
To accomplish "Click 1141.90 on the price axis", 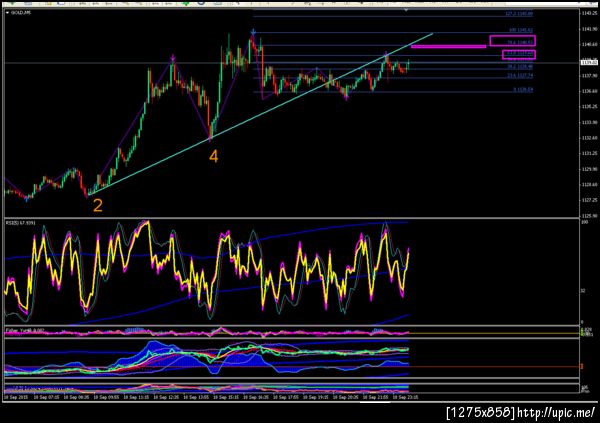I will (x=589, y=29).
